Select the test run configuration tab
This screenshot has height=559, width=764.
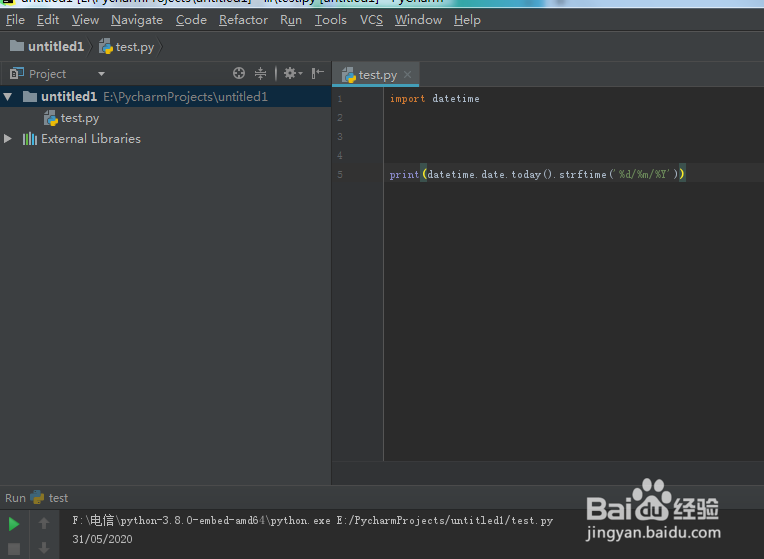[x=49, y=498]
